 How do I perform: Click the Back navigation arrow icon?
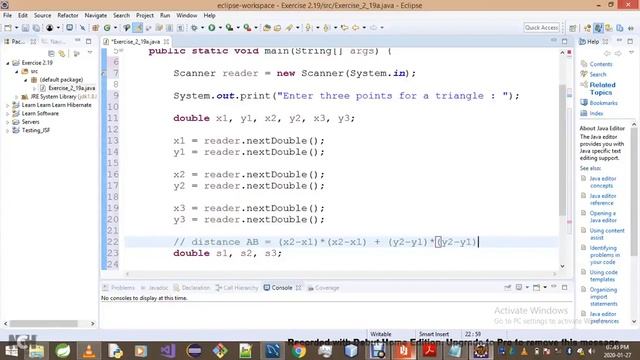(x=356, y=28)
